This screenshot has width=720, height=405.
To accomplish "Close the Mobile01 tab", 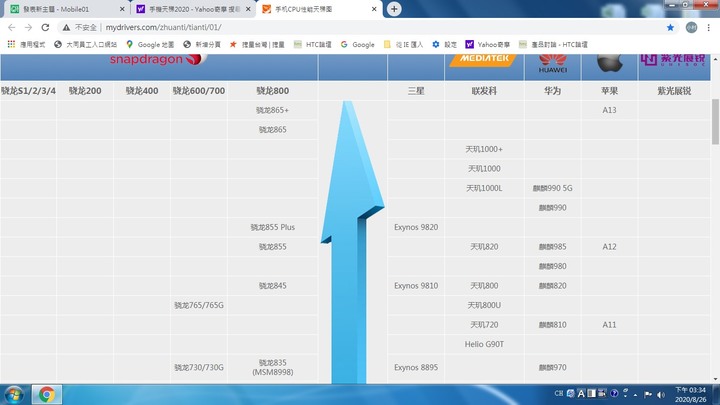I will [122, 9].
